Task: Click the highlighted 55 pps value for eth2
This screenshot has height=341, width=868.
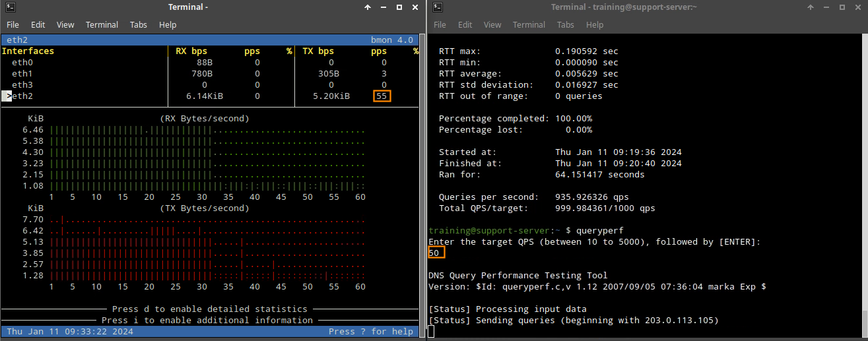Action: [382, 96]
